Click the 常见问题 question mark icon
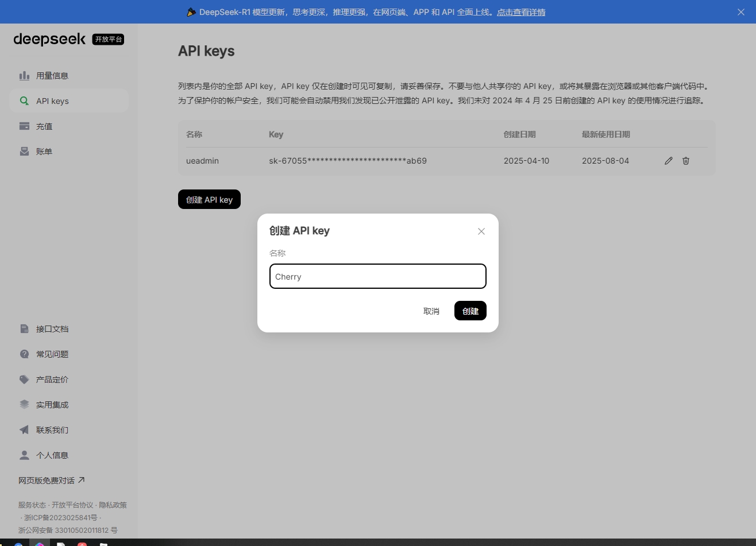The image size is (756, 546). (24, 354)
